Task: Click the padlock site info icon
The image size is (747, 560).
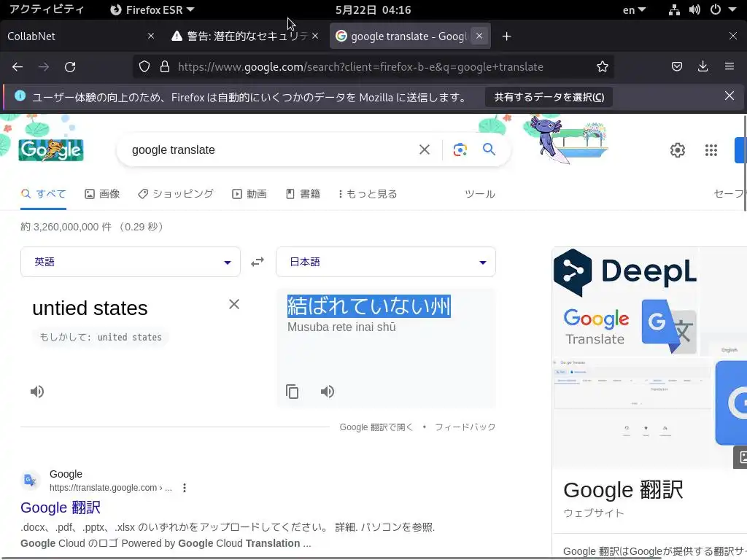Action: coord(165,66)
